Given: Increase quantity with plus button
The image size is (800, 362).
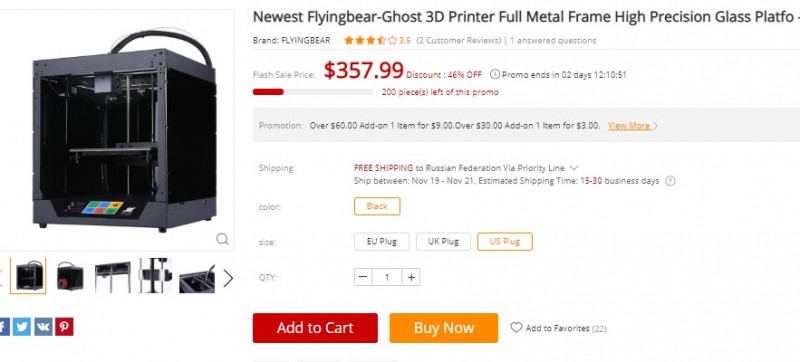Looking at the screenshot, I should tap(411, 277).
